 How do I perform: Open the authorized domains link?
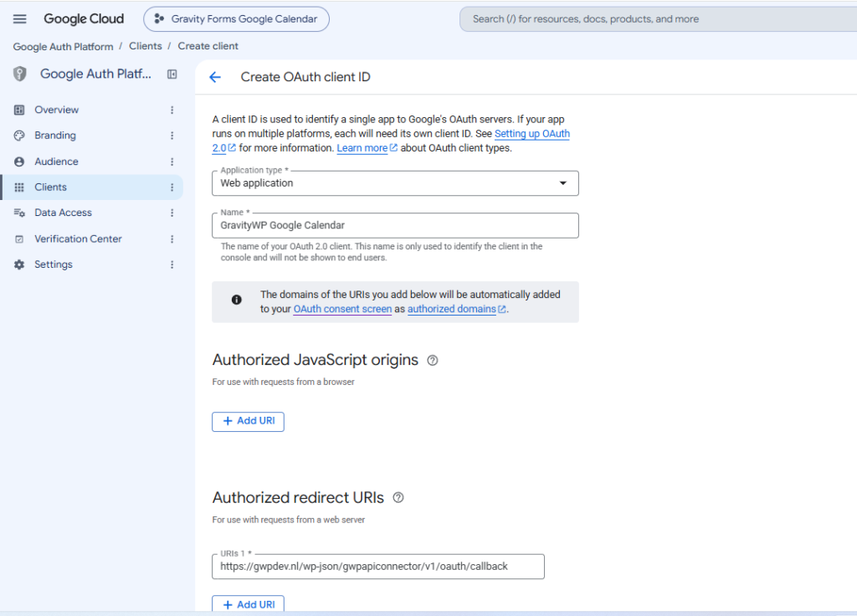[x=451, y=309]
